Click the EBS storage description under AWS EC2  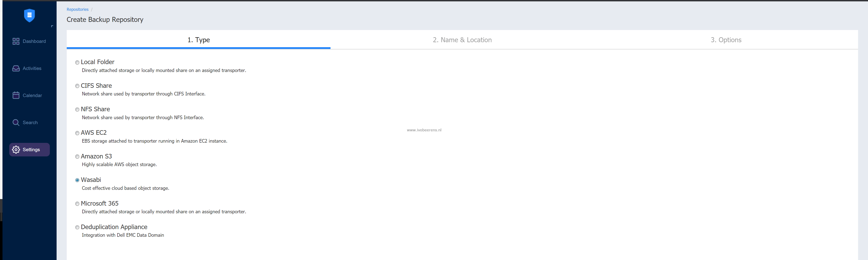[x=155, y=141]
